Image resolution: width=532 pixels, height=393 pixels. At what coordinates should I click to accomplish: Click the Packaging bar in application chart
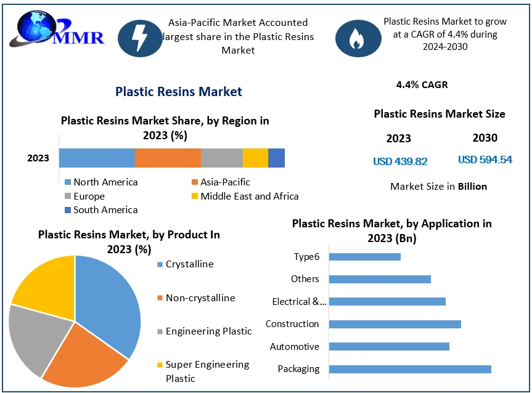[x=410, y=369]
